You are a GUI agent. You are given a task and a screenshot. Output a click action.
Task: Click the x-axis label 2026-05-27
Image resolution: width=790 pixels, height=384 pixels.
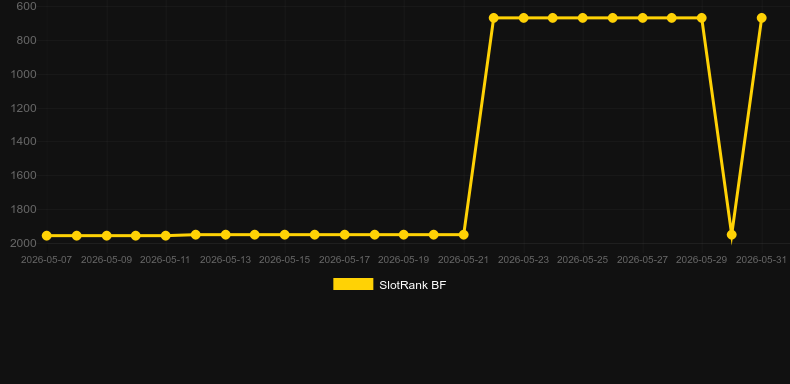(x=642, y=260)
